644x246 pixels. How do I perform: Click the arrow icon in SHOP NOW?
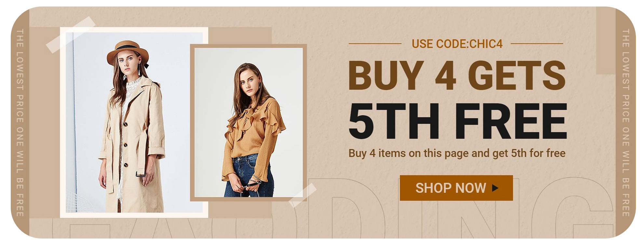point(495,188)
